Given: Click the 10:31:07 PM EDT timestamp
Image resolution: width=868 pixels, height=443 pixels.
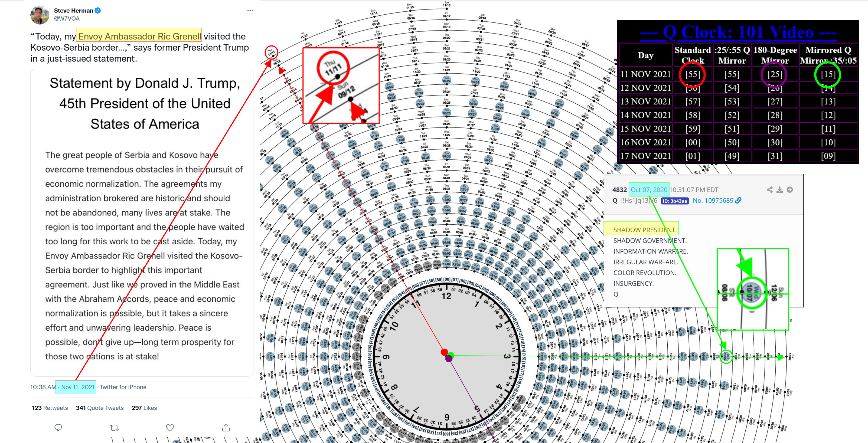Looking at the screenshot, I should pos(694,190).
